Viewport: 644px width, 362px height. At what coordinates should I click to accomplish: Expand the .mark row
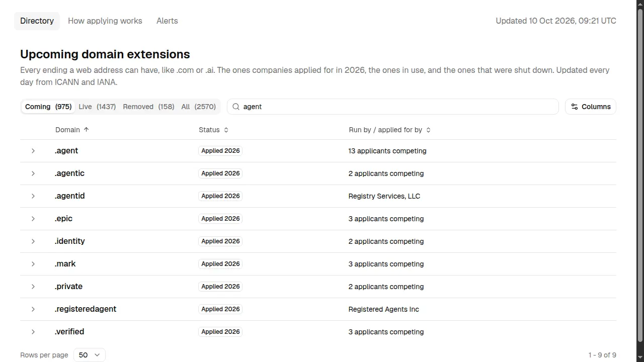33,264
